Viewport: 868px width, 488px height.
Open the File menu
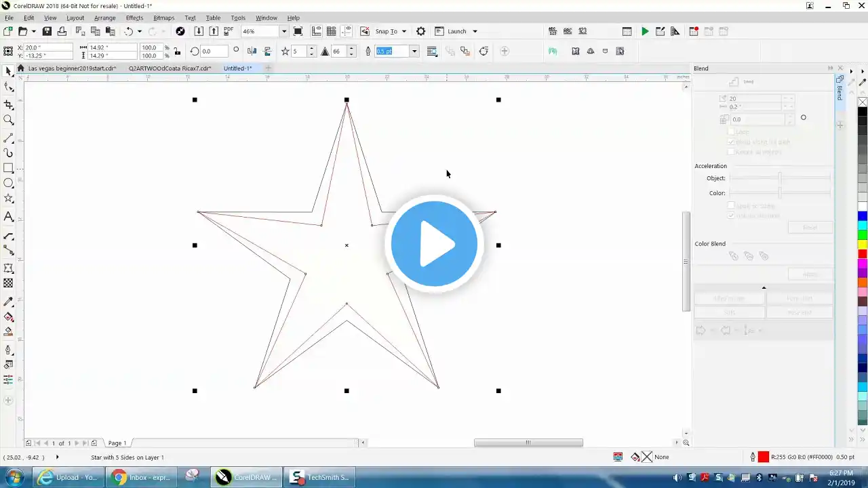9,18
